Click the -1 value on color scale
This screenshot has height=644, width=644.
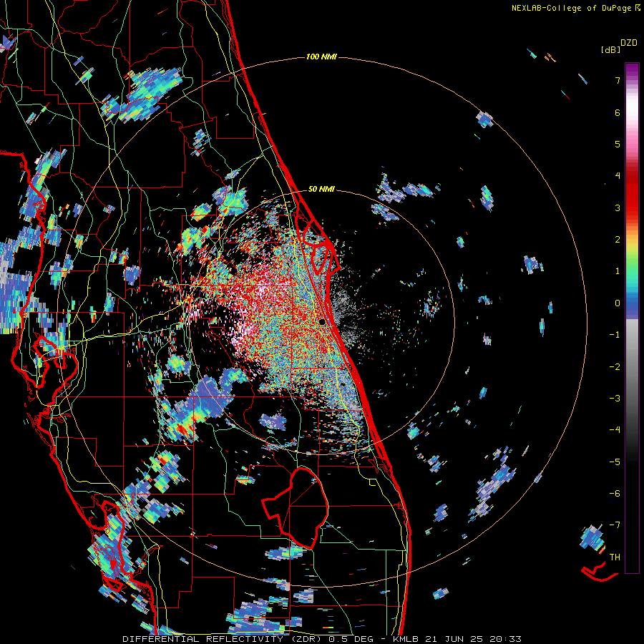pyautogui.click(x=615, y=335)
